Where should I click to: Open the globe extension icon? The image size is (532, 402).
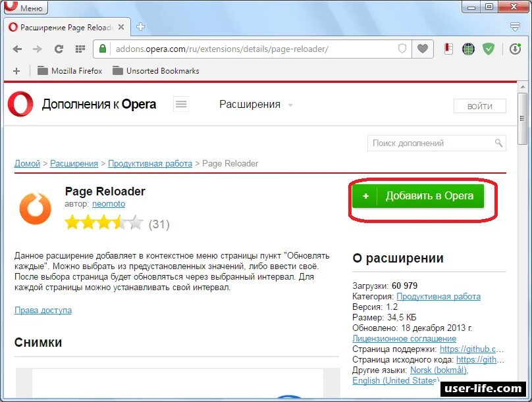(x=469, y=49)
